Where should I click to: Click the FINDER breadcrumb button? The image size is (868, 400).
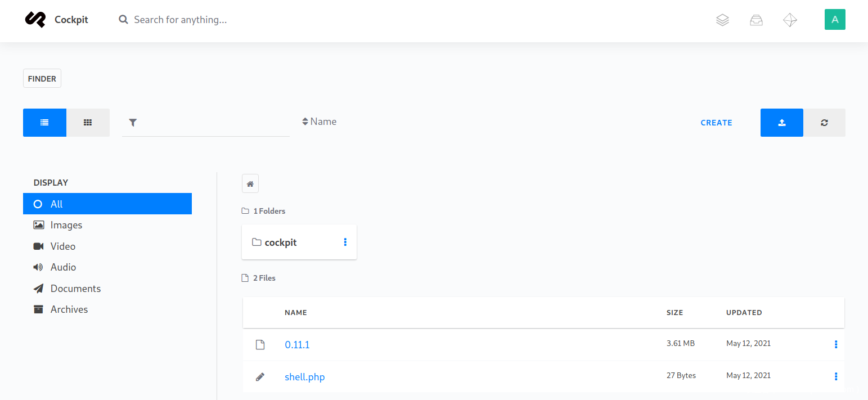pyautogui.click(x=42, y=79)
